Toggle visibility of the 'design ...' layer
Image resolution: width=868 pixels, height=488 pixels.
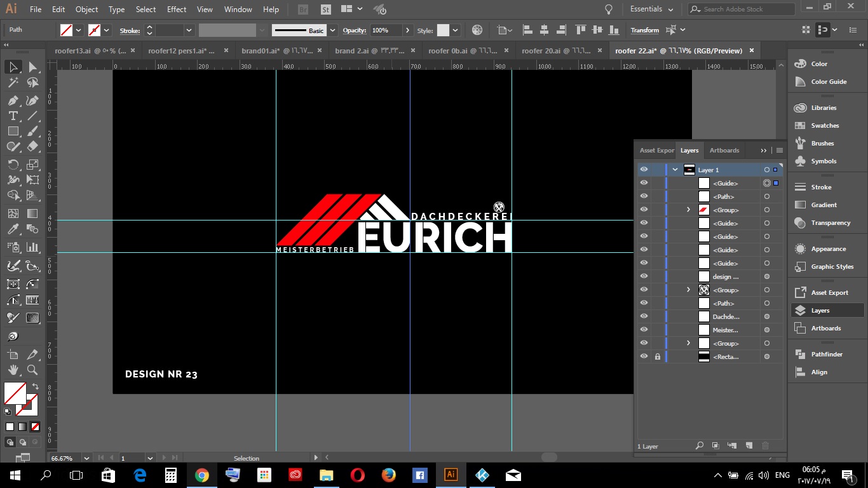click(644, 276)
